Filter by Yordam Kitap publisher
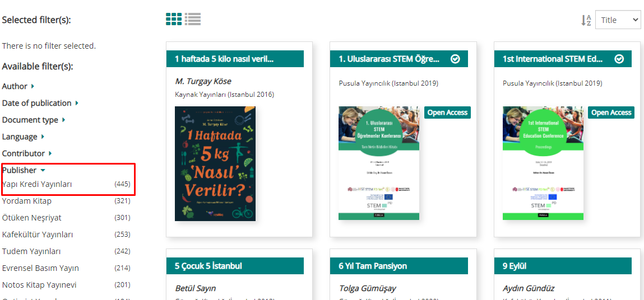The width and height of the screenshot is (644, 300). pyautogui.click(x=66, y=201)
